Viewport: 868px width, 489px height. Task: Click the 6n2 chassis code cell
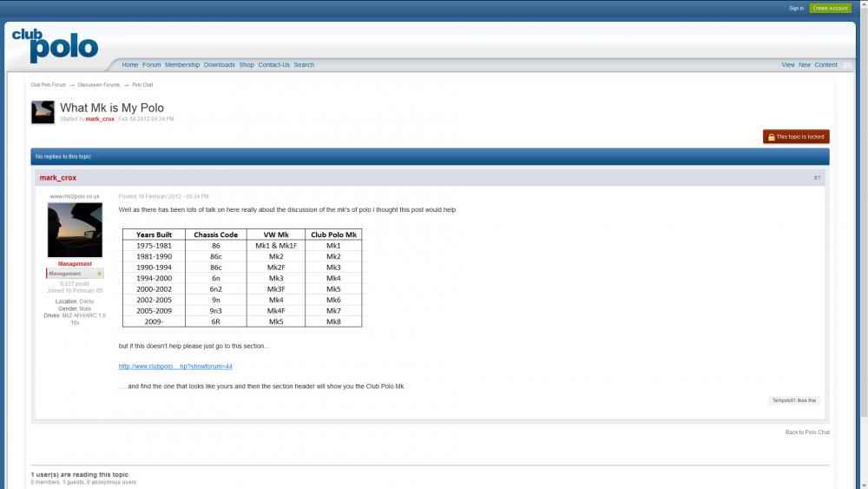216,289
